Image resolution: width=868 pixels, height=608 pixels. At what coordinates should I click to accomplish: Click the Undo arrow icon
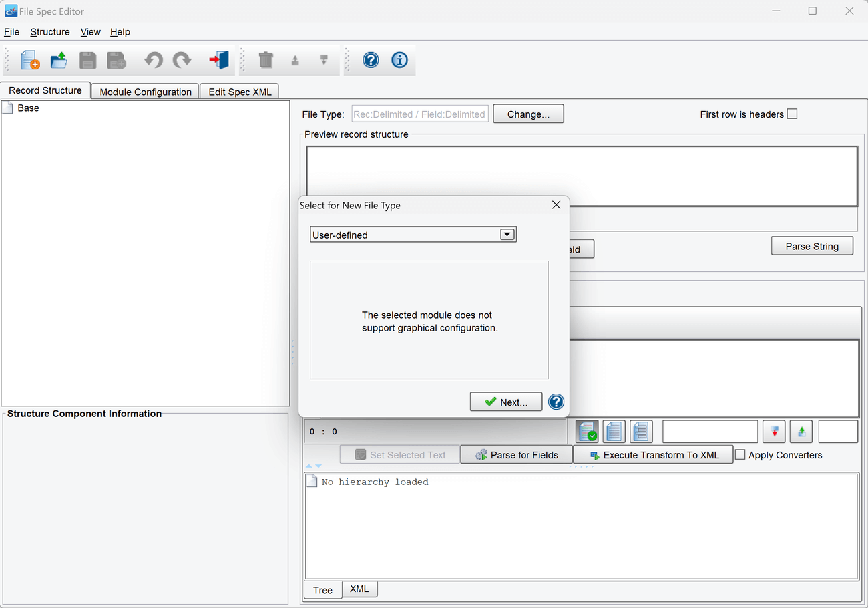154,60
